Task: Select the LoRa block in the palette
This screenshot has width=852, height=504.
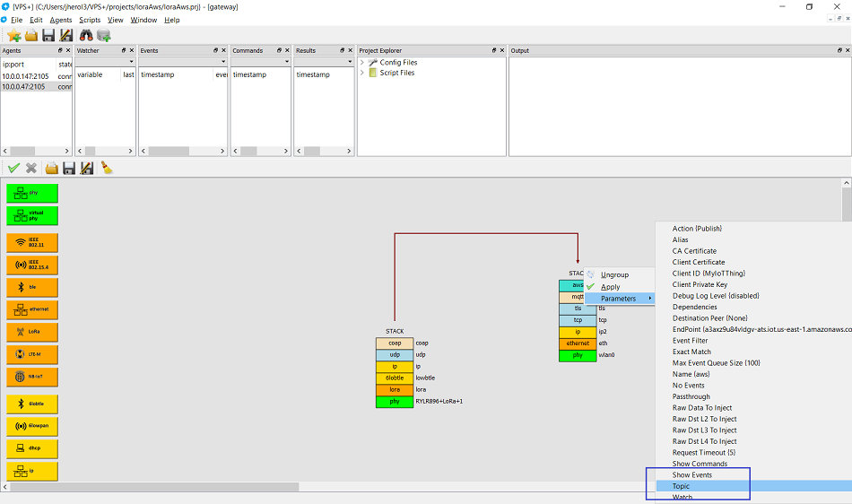Action: tap(32, 332)
